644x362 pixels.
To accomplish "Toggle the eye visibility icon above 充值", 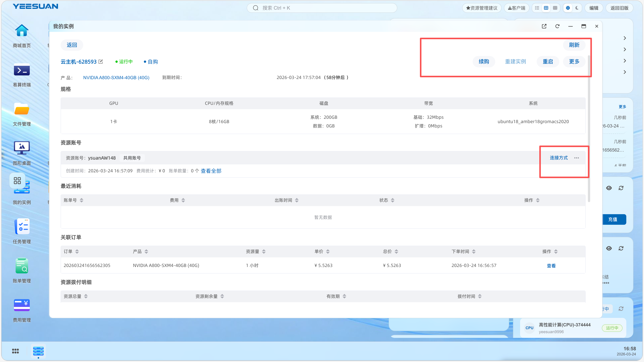I will point(609,188).
